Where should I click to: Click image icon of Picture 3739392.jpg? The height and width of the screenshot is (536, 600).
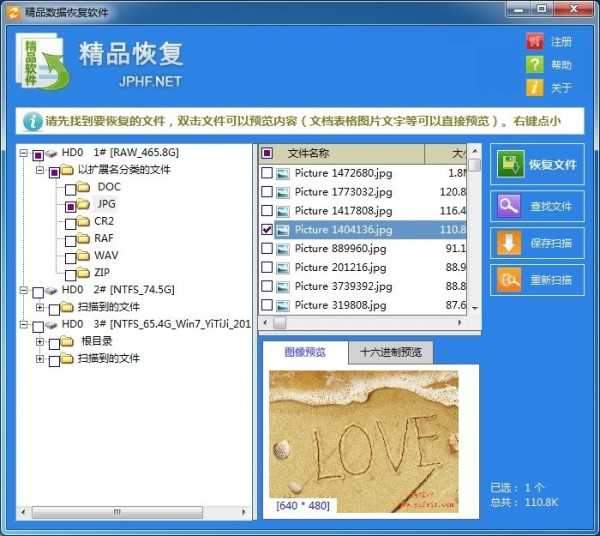tap(283, 287)
